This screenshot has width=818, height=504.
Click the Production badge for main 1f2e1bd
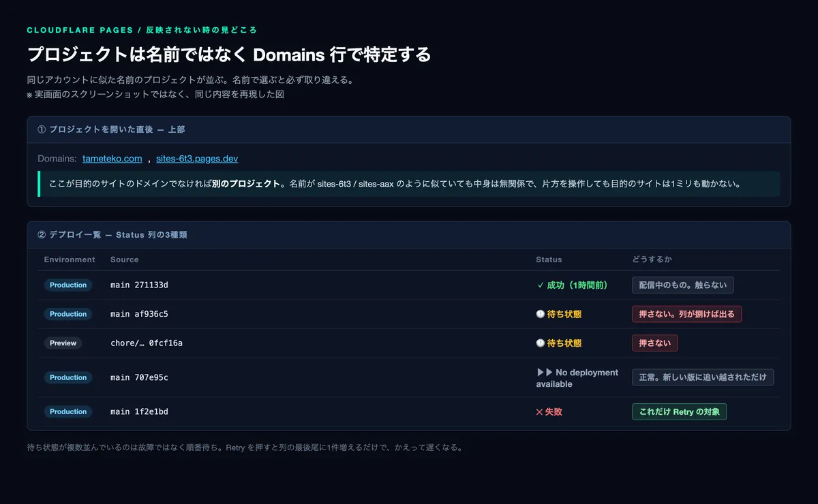pos(68,411)
